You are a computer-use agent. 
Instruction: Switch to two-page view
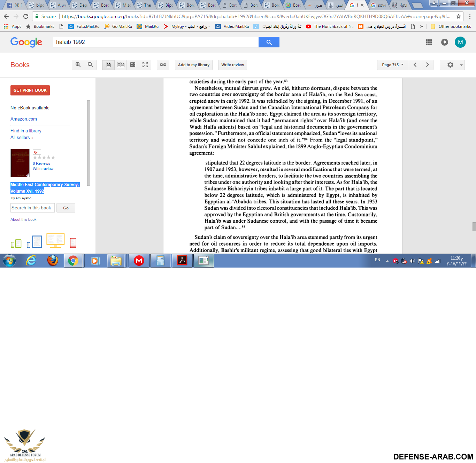click(x=121, y=65)
